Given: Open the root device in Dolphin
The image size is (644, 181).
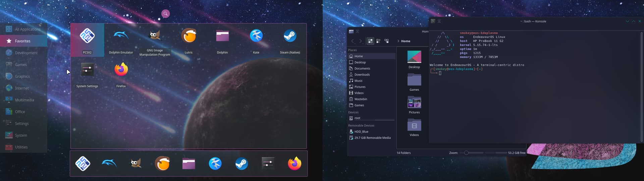Looking at the screenshot, I should 371,118.
